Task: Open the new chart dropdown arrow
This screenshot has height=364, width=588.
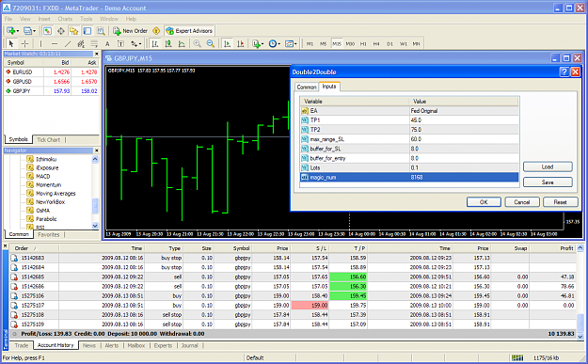Action: tap(18, 31)
